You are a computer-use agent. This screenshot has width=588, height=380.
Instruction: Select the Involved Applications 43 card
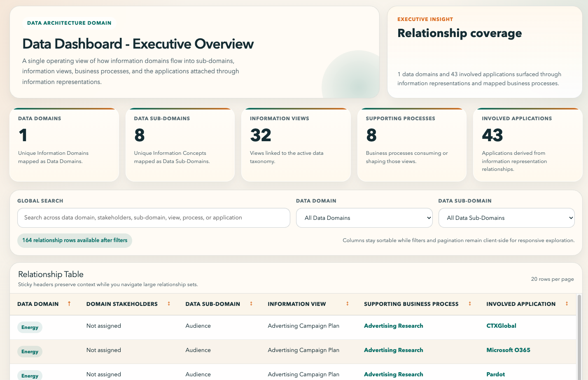point(527,145)
